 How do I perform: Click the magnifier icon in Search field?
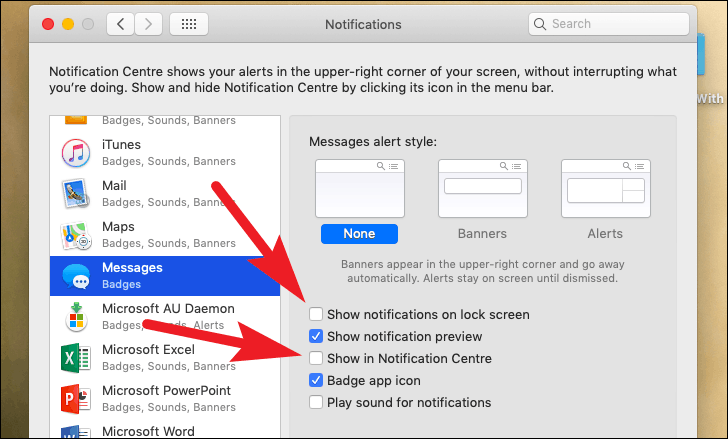tap(540, 24)
